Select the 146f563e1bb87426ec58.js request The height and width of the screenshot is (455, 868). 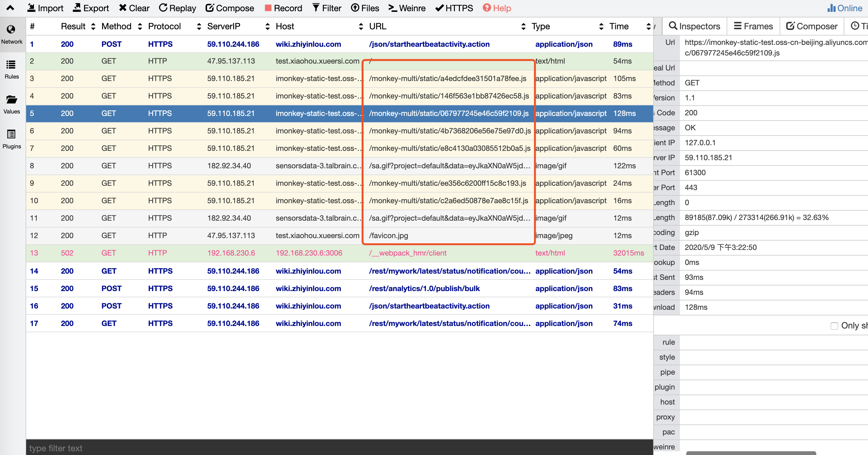click(339, 96)
